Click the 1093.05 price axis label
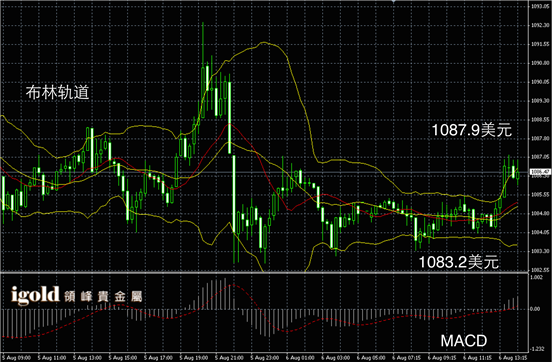The height and width of the screenshot is (362, 552). coord(540,6)
